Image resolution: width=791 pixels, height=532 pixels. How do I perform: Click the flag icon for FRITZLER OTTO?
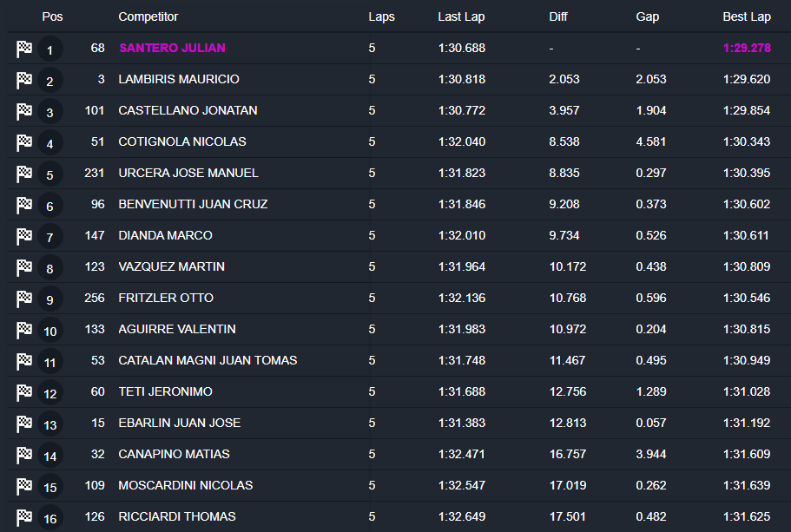[x=24, y=299]
